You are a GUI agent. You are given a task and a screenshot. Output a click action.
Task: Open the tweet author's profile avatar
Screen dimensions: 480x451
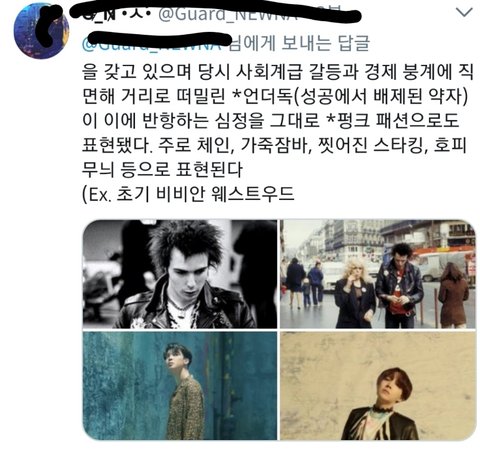pyautogui.click(x=41, y=31)
